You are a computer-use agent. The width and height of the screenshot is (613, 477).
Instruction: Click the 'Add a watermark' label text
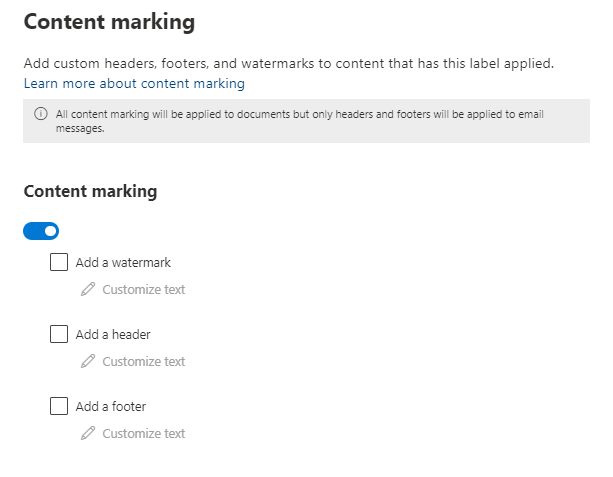tap(123, 263)
